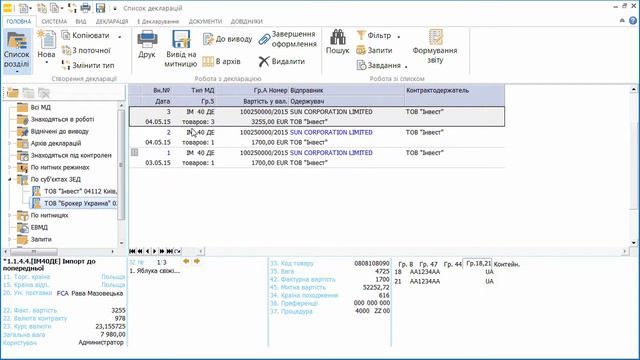Switch to the СИСТЕМА ribbon tab
The height and width of the screenshot is (360, 640).
(x=54, y=21)
